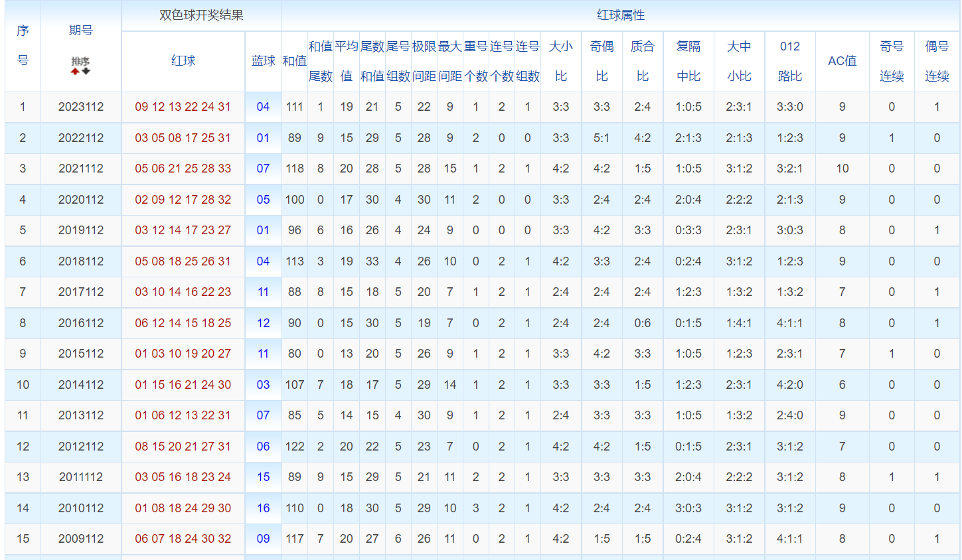Click red balls 02 09 12 17 28 32
The image size is (962, 560).
pyautogui.click(x=183, y=200)
